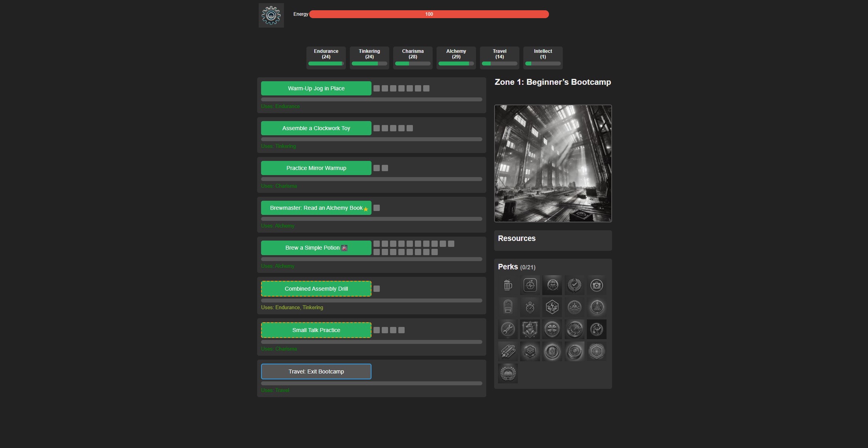Click the Perks (0/21) heading
Viewport: 868px width, 448px height.
point(517,267)
